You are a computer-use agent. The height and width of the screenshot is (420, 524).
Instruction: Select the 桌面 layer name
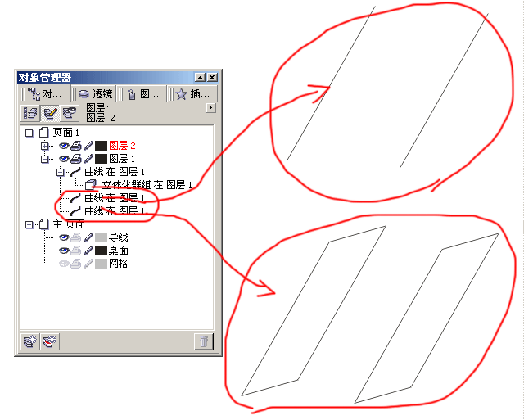point(118,251)
